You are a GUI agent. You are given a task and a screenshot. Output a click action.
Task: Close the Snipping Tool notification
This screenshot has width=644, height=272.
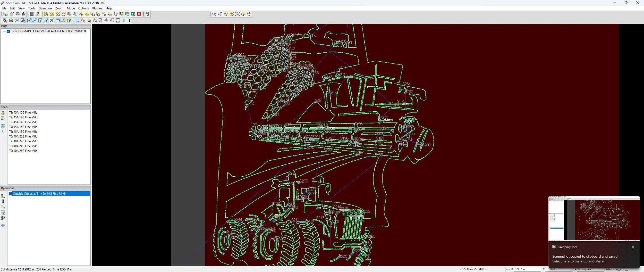point(633,247)
